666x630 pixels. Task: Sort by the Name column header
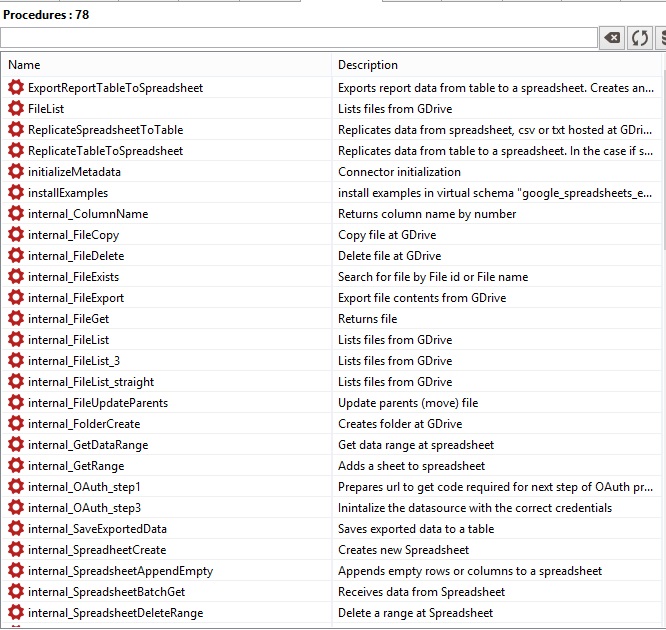pos(166,65)
